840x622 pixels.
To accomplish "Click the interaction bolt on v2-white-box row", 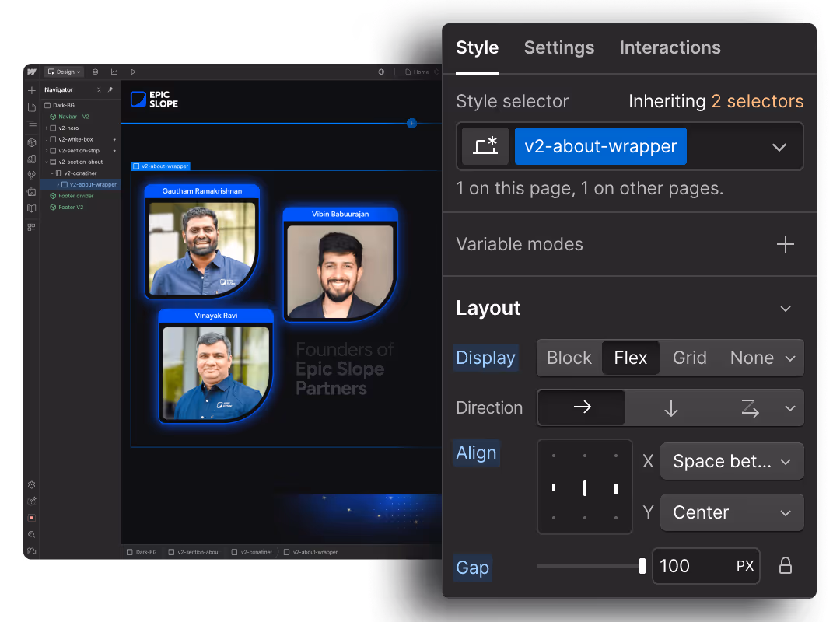I will (x=114, y=139).
